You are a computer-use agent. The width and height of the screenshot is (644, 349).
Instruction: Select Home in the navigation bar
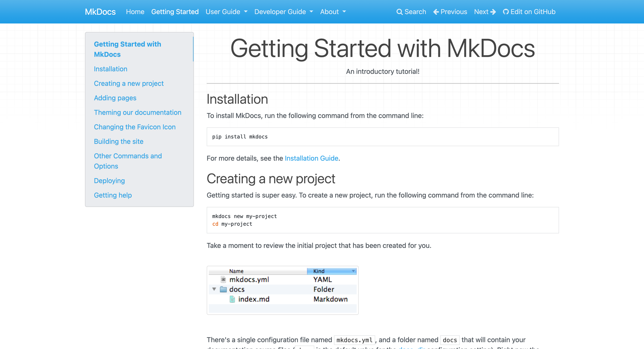click(x=135, y=12)
